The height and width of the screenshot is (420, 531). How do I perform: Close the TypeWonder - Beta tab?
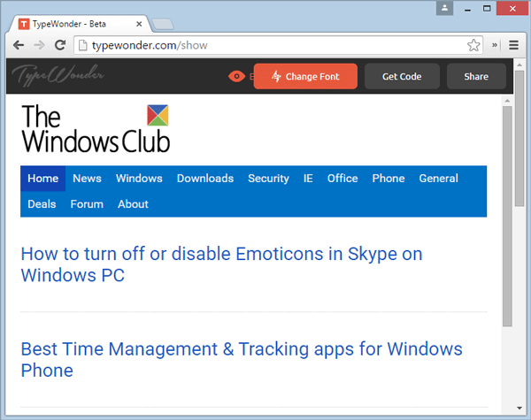coord(139,24)
